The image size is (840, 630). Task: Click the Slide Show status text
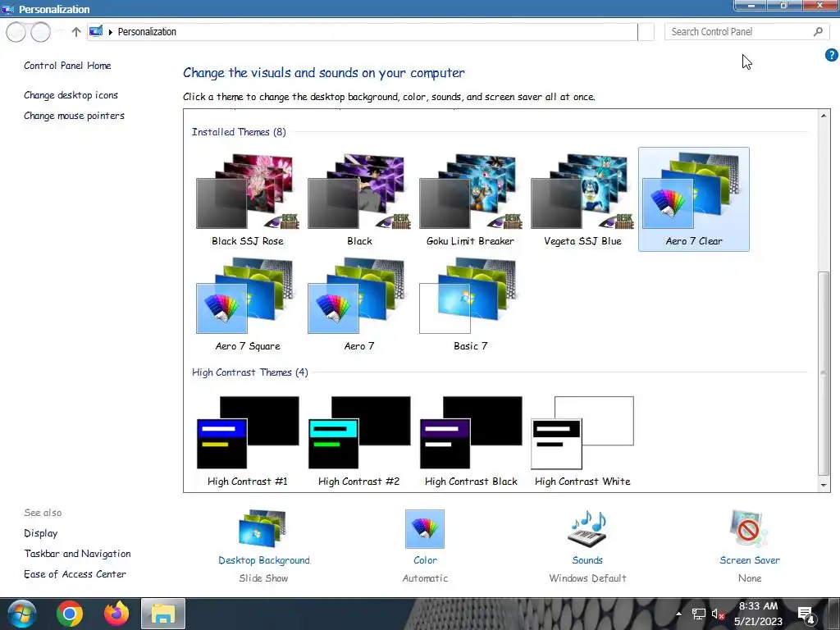(263, 578)
